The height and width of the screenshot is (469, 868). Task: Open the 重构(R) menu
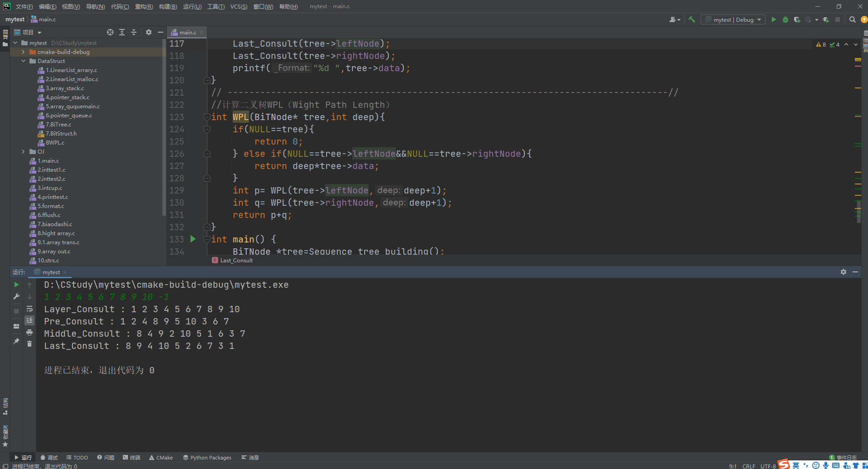point(144,6)
